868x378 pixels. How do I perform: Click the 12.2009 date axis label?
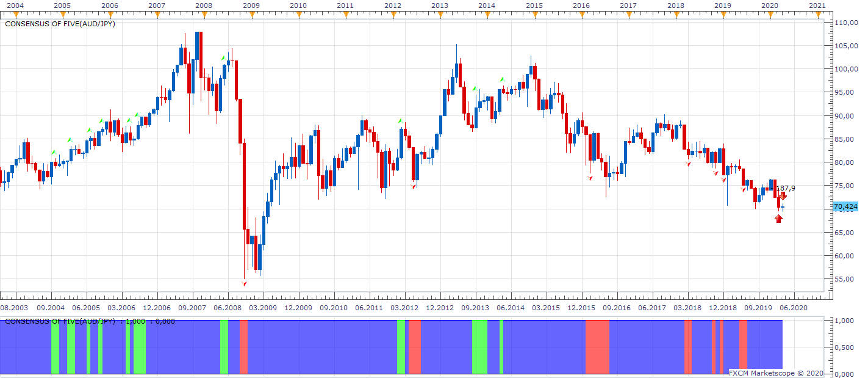tap(298, 308)
